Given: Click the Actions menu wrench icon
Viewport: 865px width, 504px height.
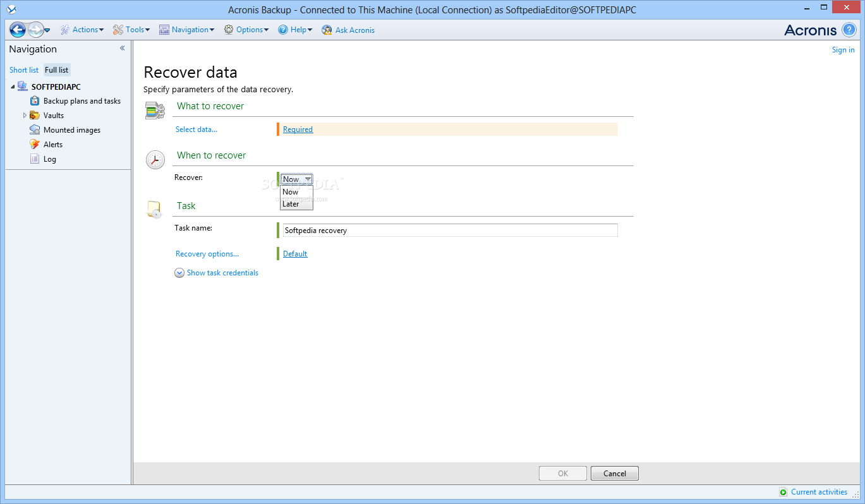Looking at the screenshot, I should point(65,30).
